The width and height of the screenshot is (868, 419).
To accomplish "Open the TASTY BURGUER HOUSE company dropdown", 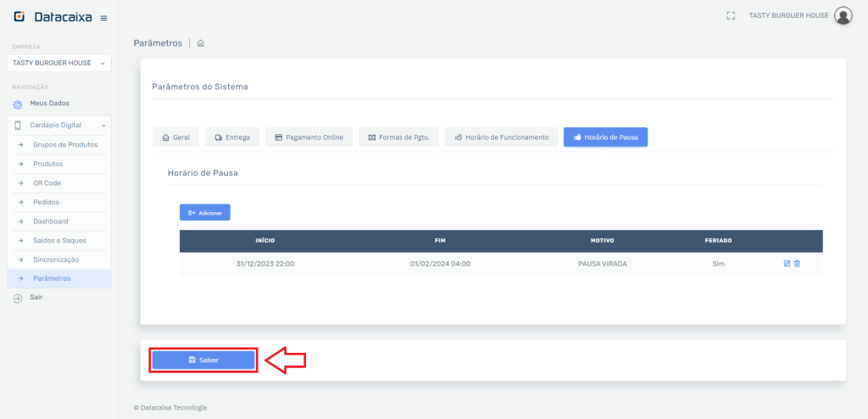I will (58, 63).
